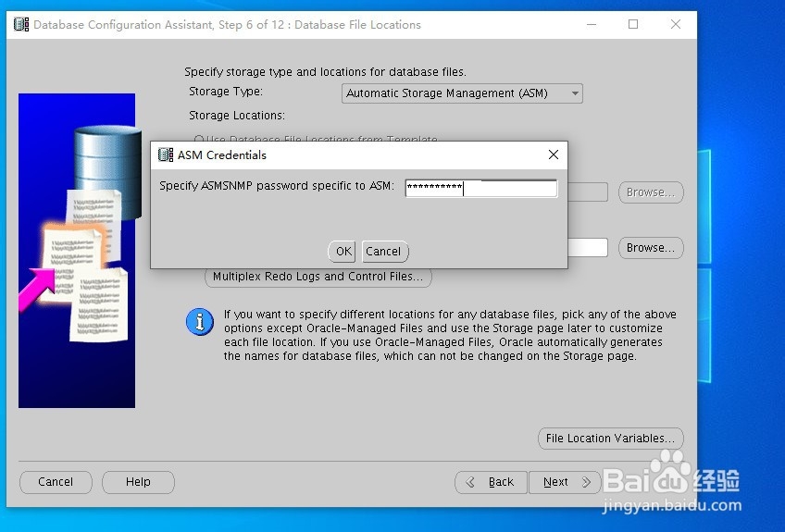785x532 pixels.
Task: Focus the ASMSNMP password field
Action: [x=481, y=188]
